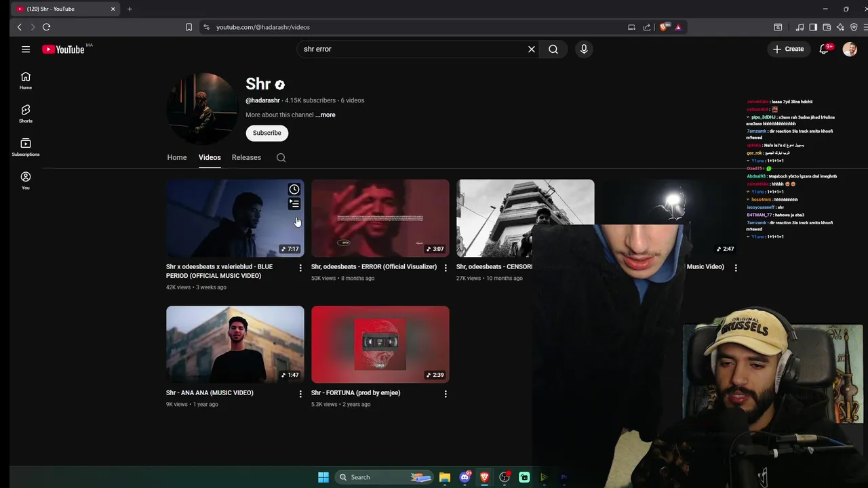Open the You section in sidebar

click(x=26, y=180)
